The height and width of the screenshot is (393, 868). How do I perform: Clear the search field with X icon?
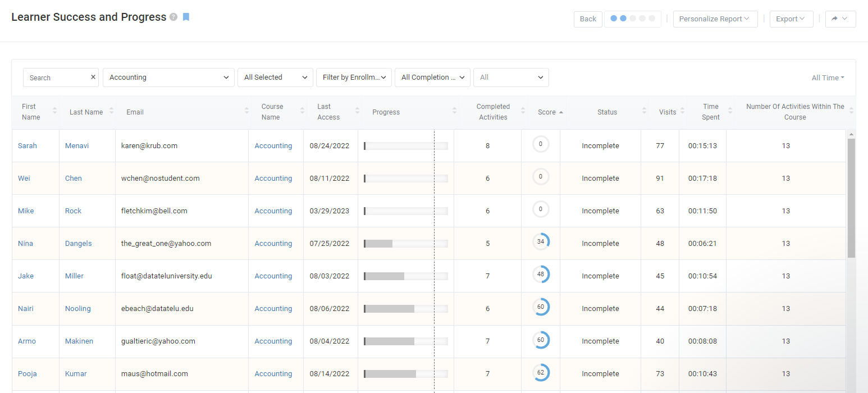click(93, 77)
